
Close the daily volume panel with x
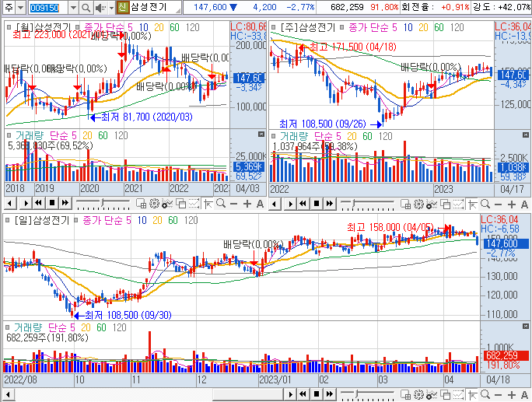coord(526,326)
